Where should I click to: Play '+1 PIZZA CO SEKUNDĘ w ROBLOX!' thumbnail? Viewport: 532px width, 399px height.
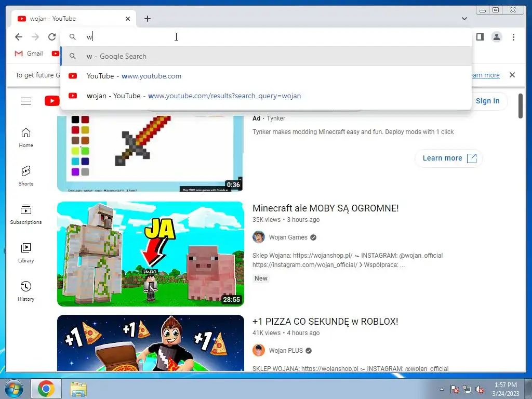click(x=150, y=343)
